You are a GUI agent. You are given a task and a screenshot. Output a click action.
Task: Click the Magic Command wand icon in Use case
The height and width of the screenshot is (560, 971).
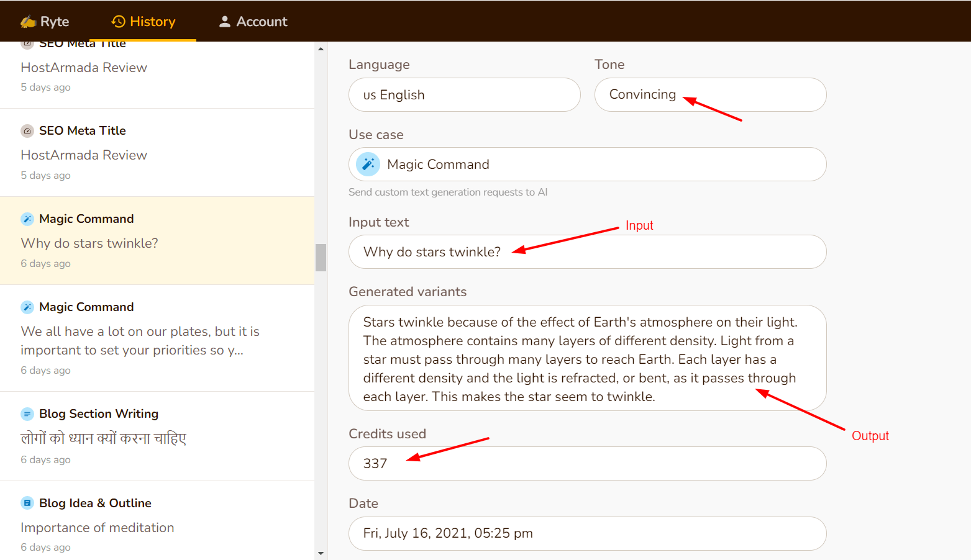click(x=368, y=165)
